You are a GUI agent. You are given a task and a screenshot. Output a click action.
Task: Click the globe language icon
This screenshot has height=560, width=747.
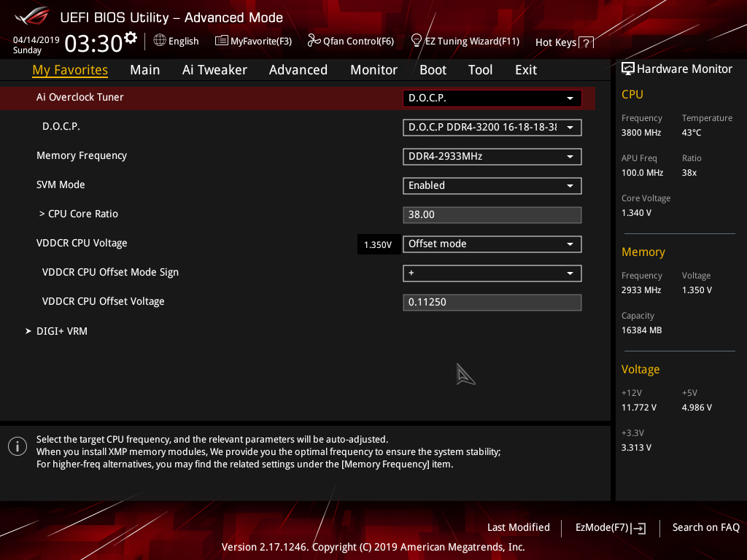click(x=160, y=41)
